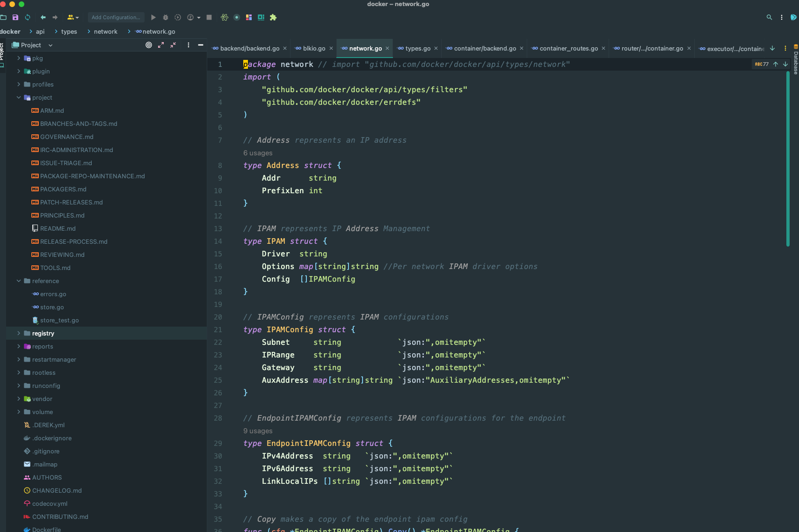Click line number 21 in the gutter
799x532 pixels.
[218, 330]
